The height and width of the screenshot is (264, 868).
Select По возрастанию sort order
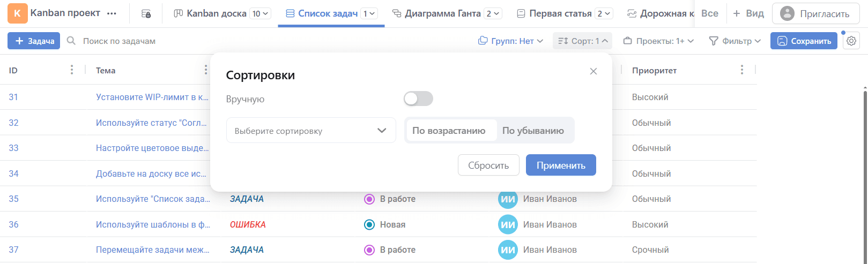pyautogui.click(x=449, y=131)
